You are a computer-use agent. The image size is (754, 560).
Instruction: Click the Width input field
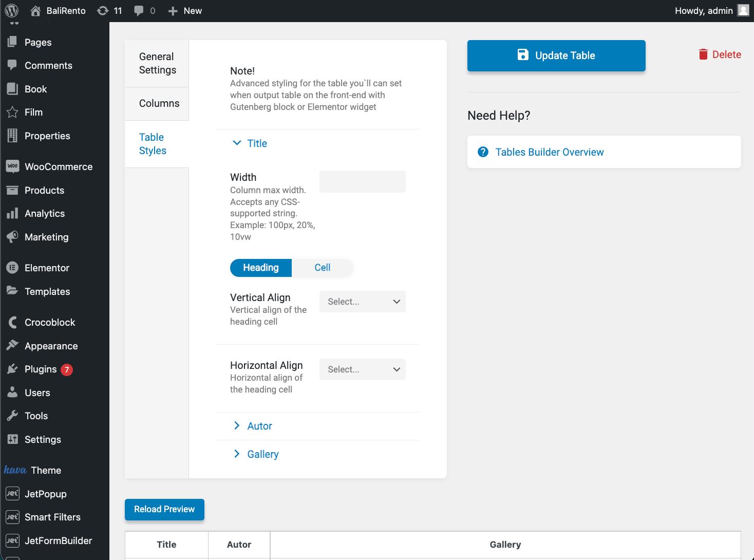tap(362, 181)
